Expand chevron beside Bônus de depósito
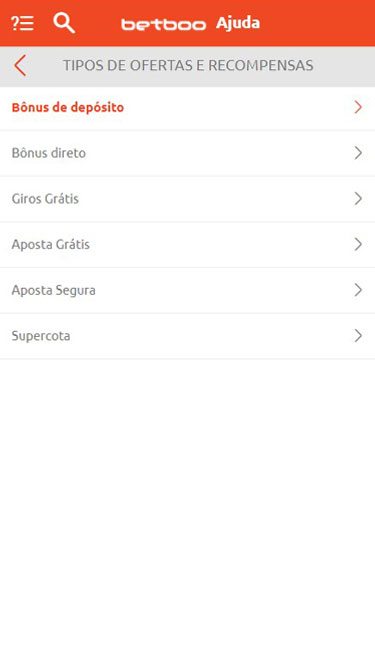 (358, 108)
